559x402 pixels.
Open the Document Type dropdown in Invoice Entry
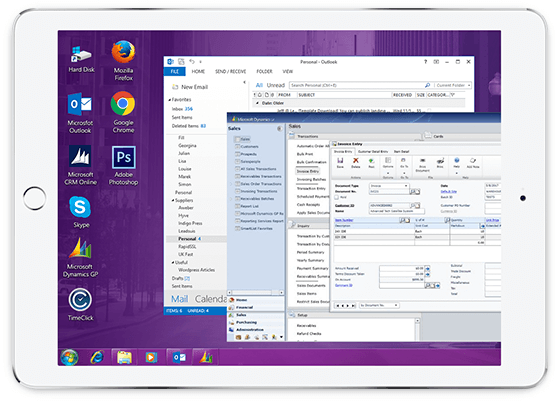coord(406,186)
